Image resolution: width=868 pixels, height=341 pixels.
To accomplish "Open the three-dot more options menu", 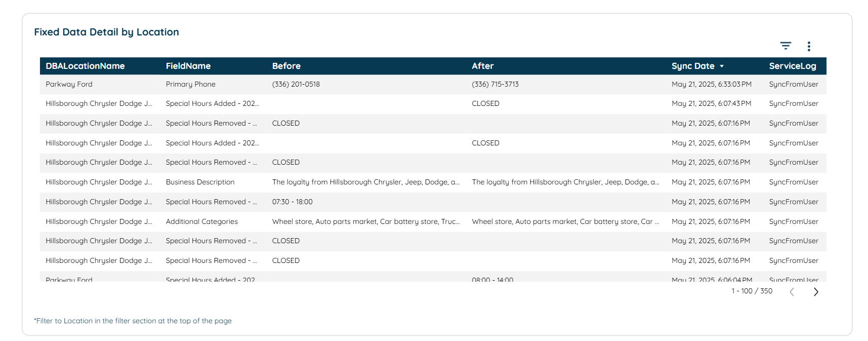I will click(809, 46).
